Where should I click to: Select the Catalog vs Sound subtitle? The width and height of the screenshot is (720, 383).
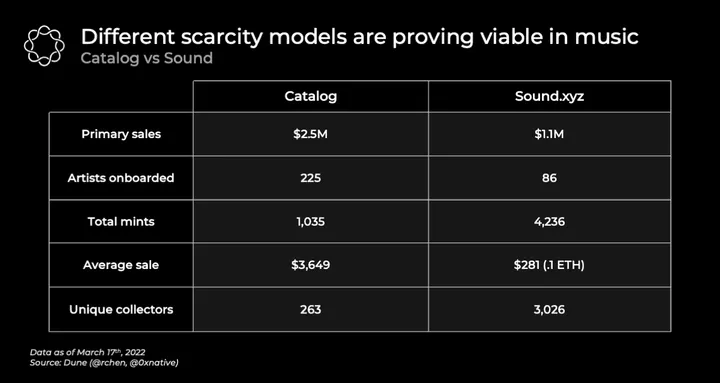(146, 58)
